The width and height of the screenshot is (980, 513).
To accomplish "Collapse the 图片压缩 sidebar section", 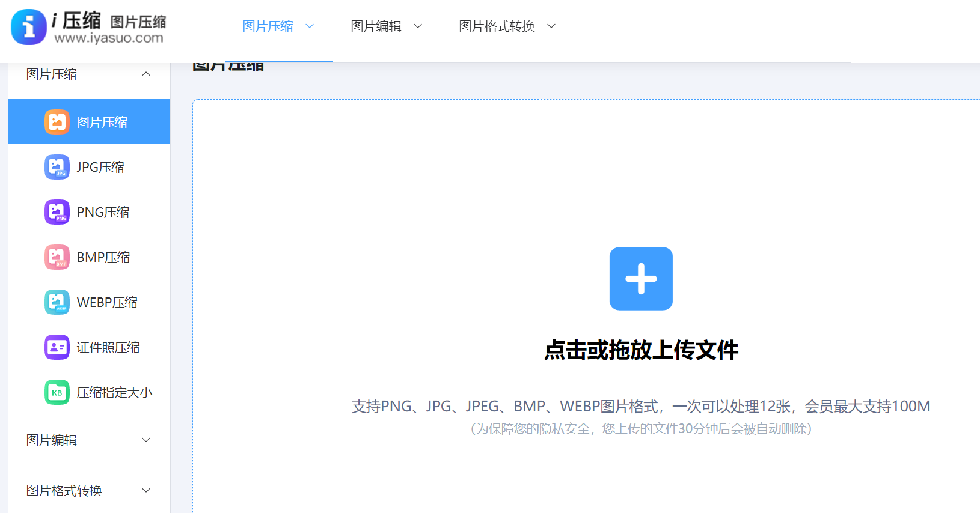I will pos(145,74).
